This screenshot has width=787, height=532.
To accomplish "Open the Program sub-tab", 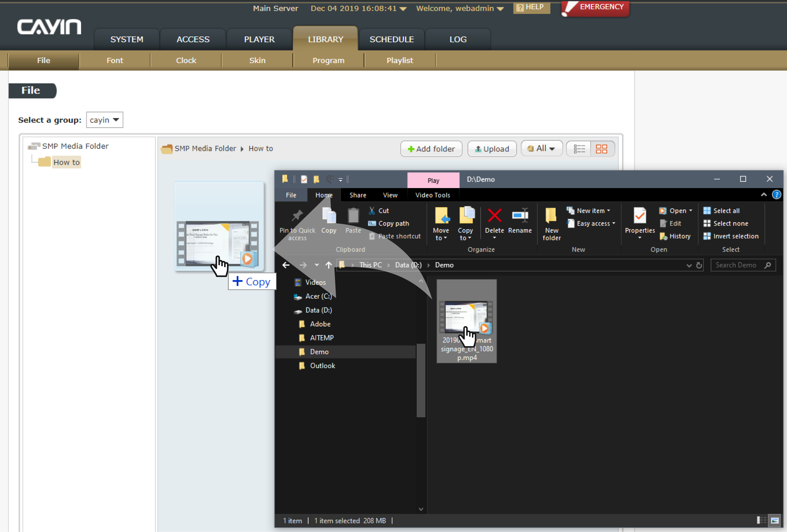I will 328,60.
